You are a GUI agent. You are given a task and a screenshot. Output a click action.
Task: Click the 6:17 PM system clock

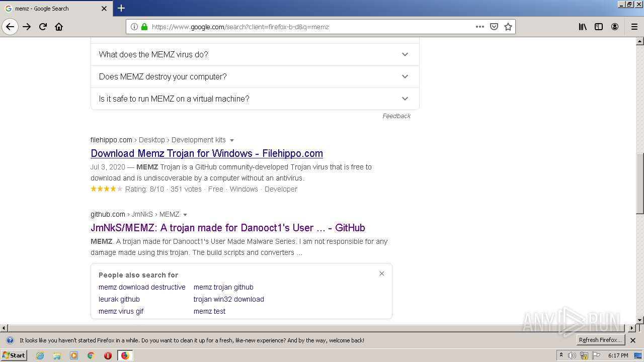(x=618, y=355)
